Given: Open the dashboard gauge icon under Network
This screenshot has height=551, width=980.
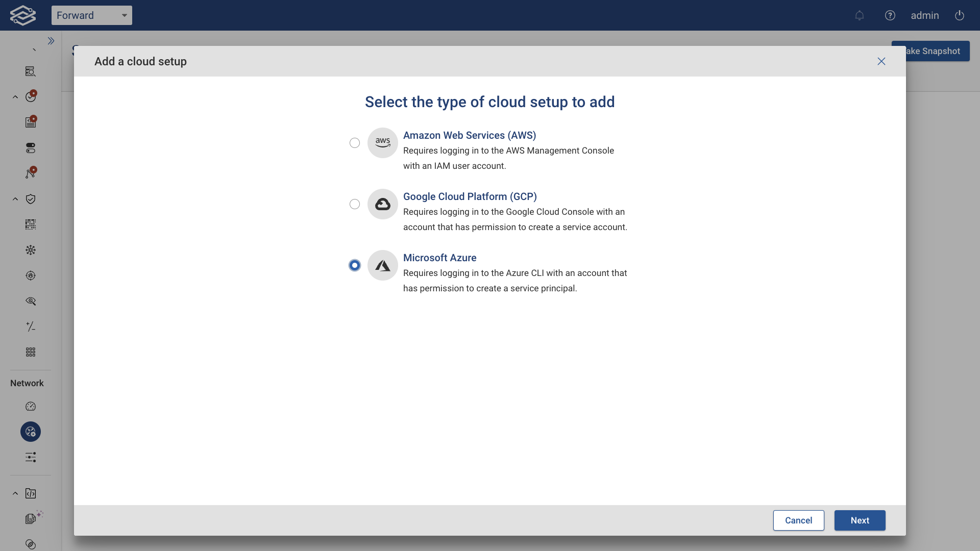Looking at the screenshot, I should coord(31,406).
